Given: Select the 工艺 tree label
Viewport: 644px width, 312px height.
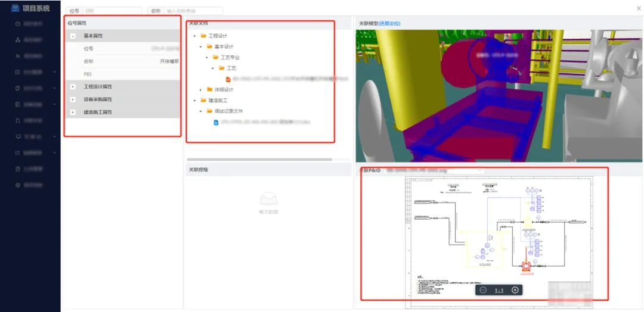Looking at the screenshot, I should (231, 68).
